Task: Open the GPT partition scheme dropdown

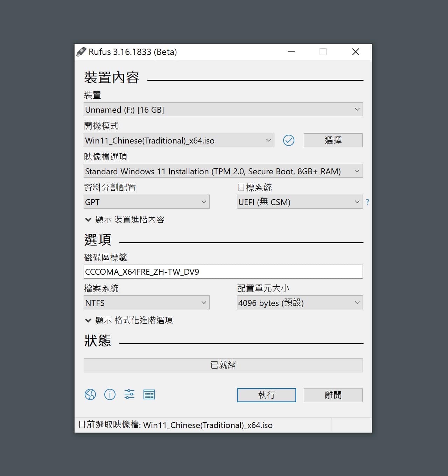Action: [x=147, y=202]
